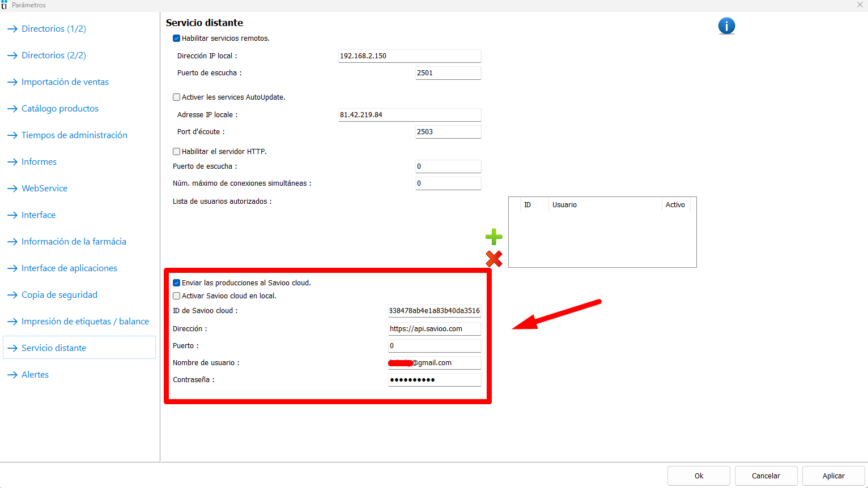Click the Aplicar button

point(833,476)
